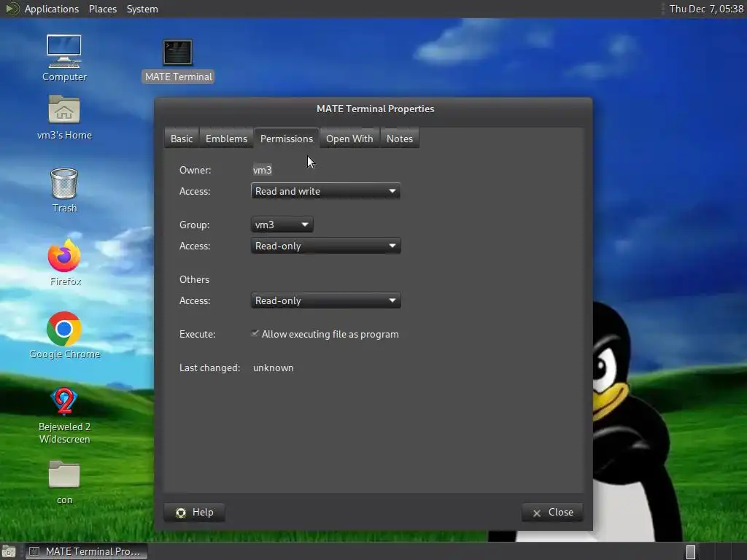
Task: Switch to the Notes tab
Action: (399, 139)
